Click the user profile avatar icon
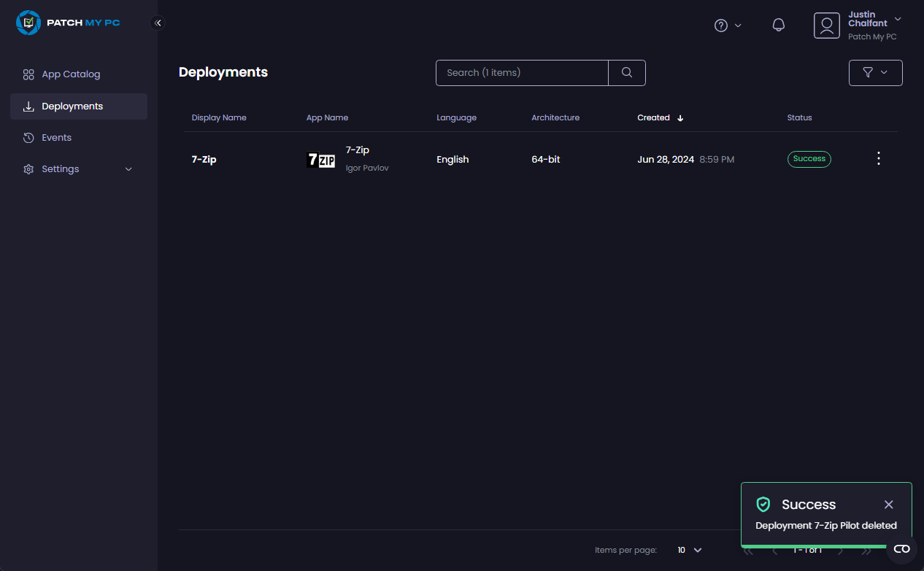 point(826,26)
